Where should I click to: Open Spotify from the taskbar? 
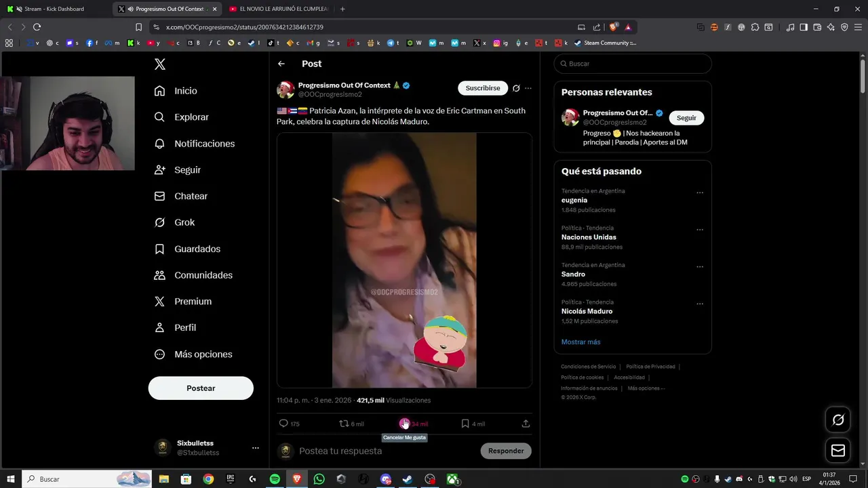point(275,479)
